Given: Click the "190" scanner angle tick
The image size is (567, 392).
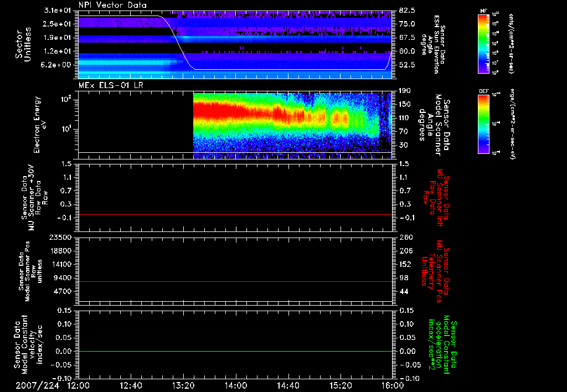Looking at the screenshot, I should click(405, 91).
